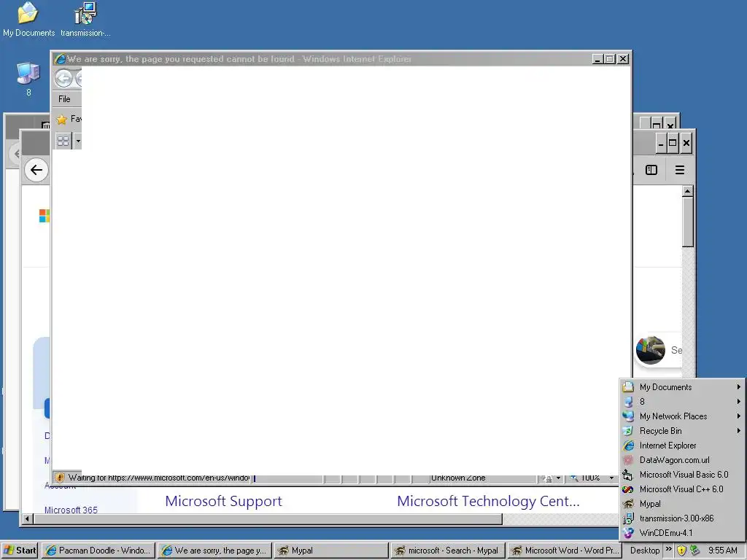The image size is (747, 560).
Task: Open the 100% zoom level dropdown arrow
Action: click(x=611, y=478)
